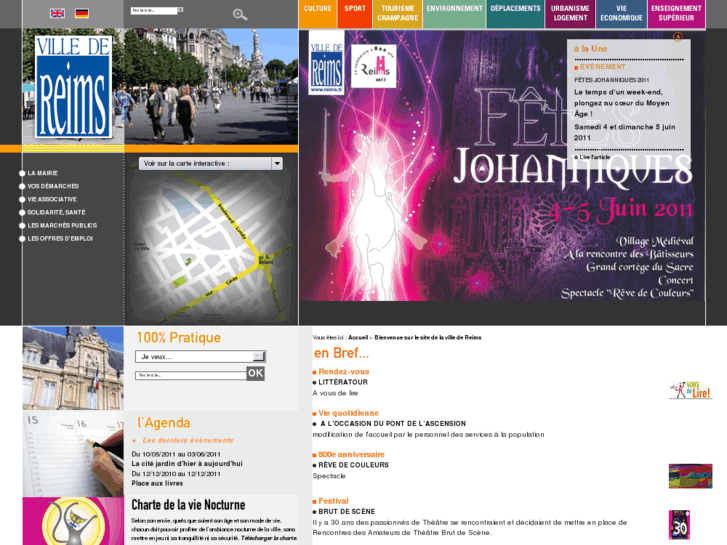727x545 pixels.
Task: Click the 100% Pratique search field
Action: [191, 375]
